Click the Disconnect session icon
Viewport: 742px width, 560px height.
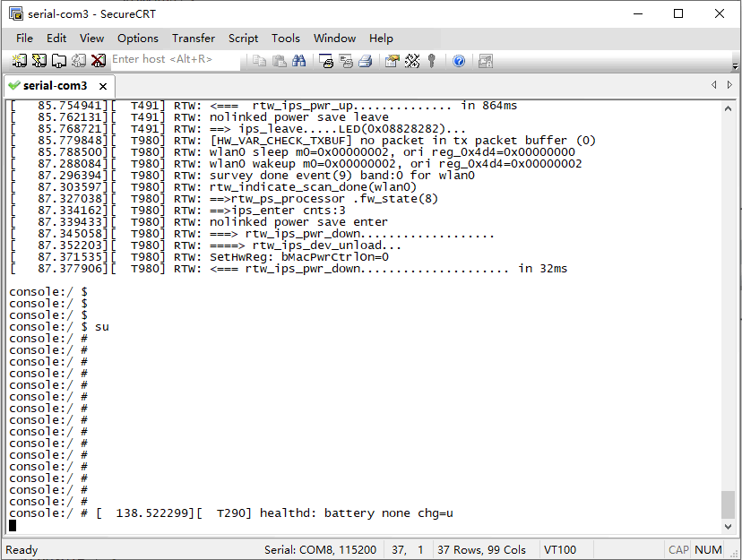[99, 61]
